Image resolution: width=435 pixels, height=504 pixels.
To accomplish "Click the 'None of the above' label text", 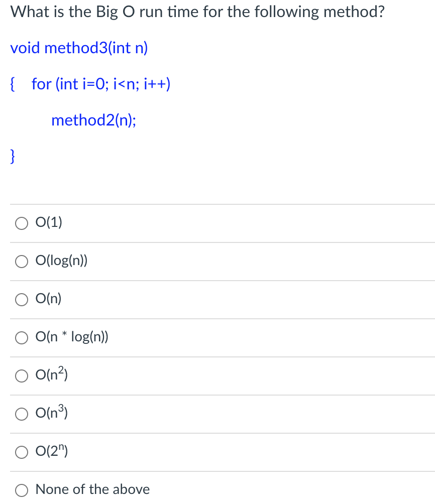I will pos(92,489).
